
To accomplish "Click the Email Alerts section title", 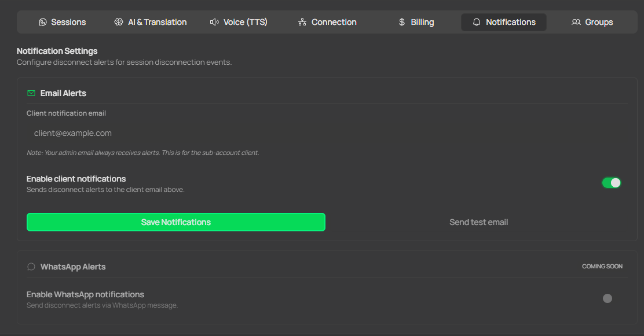I will pyautogui.click(x=63, y=93).
